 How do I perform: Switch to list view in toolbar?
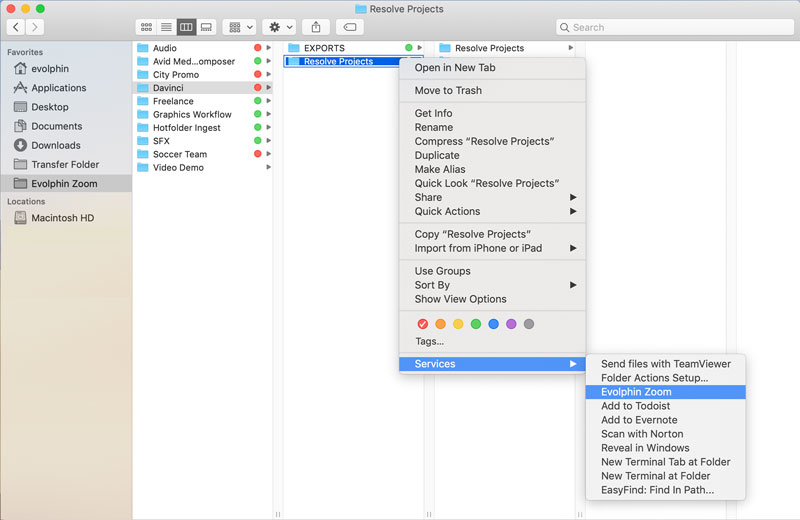coord(166,27)
